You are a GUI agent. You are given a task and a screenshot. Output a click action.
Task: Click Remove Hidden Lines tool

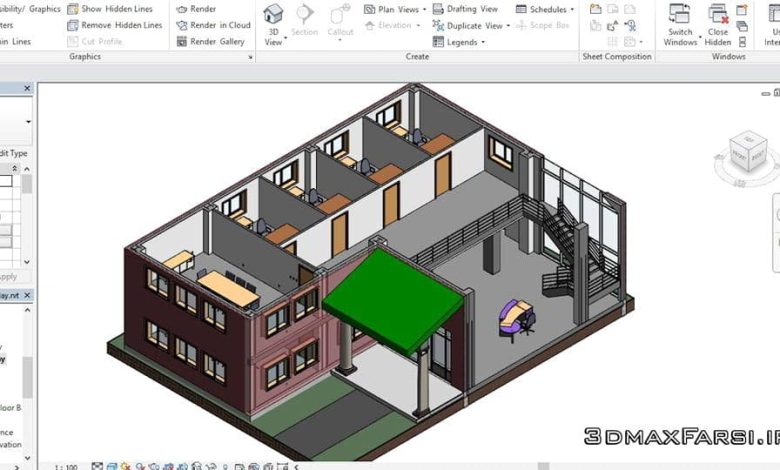click(115, 25)
